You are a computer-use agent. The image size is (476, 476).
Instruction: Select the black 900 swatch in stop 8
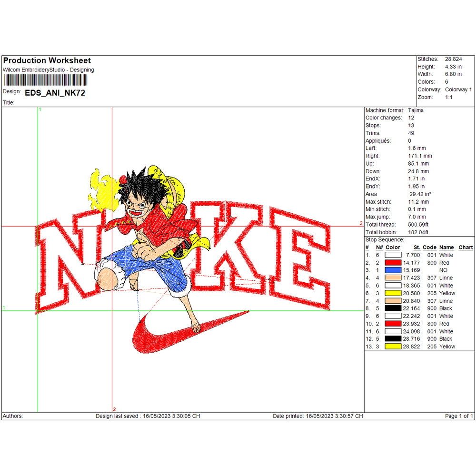[x=394, y=308]
